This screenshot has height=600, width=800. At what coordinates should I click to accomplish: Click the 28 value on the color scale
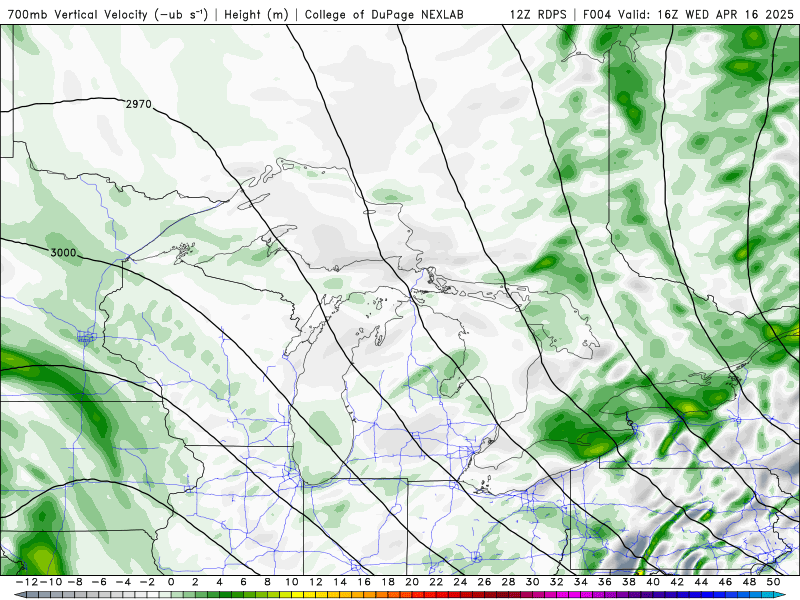click(509, 582)
